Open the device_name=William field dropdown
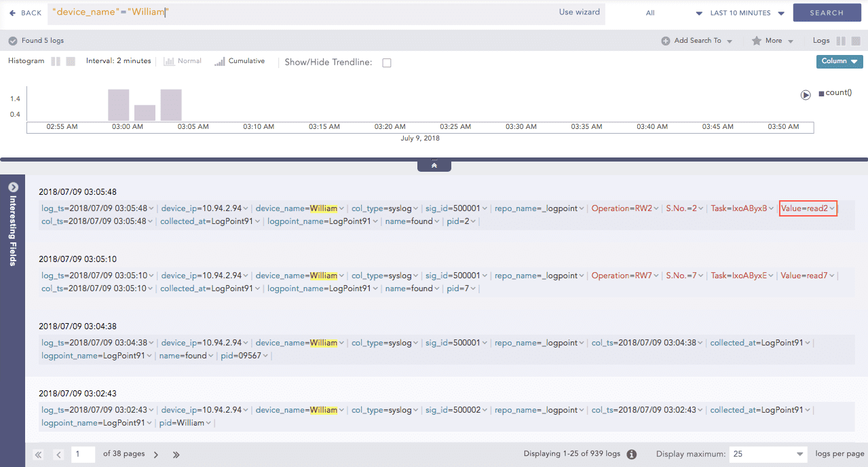The width and height of the screenshot is (868, 467). coord(340,208)
